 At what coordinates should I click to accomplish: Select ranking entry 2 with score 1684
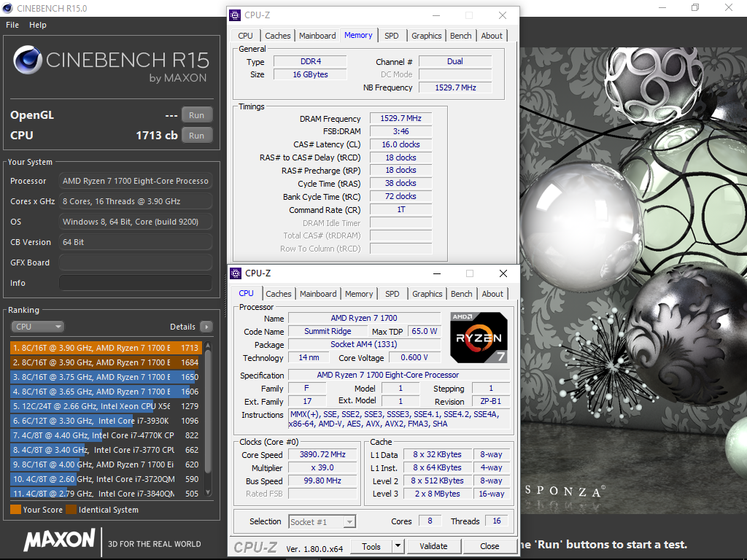coord(106,362)
